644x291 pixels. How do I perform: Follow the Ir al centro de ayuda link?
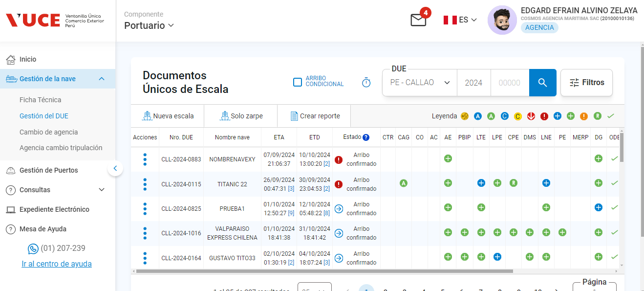pyautogui.click(x=57, y=264)
